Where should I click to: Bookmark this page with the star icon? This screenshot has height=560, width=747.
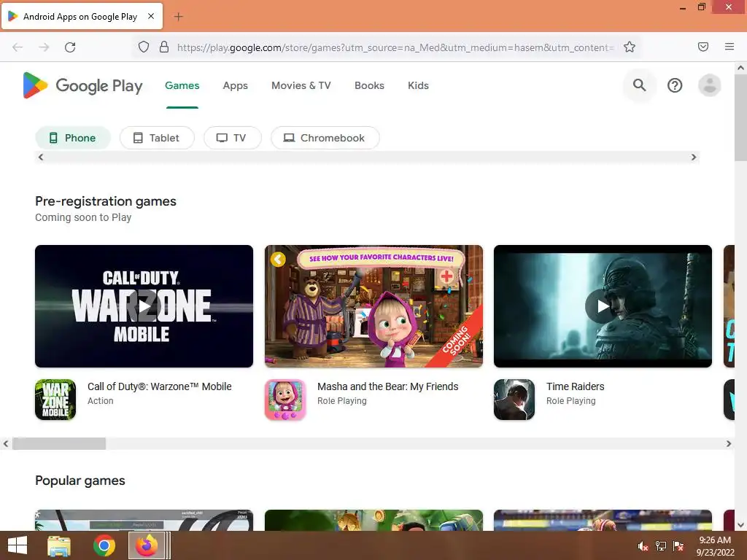pos(630,47)
